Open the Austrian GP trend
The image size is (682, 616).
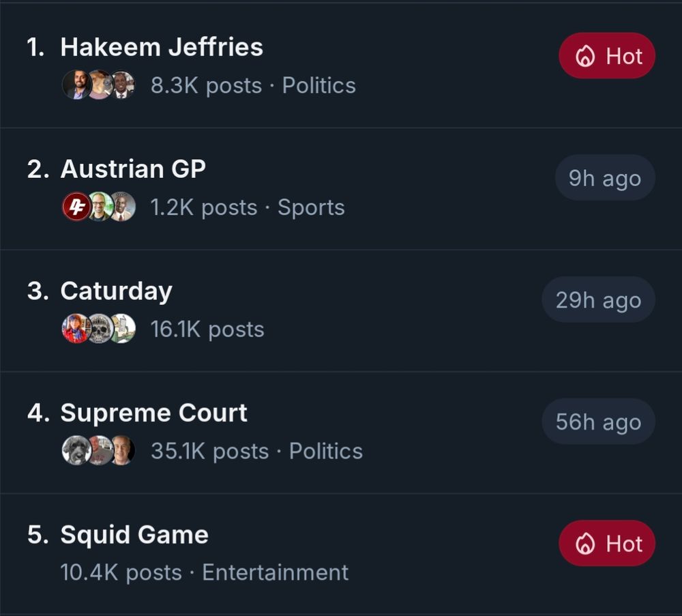pos(133,169)
